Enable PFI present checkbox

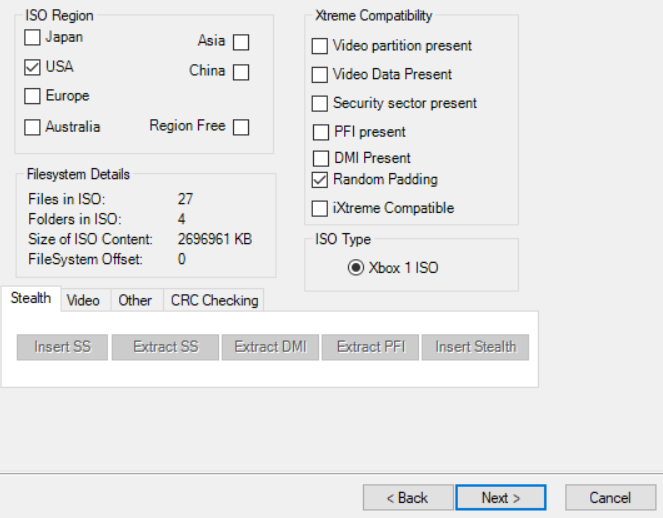click(321, 132)
